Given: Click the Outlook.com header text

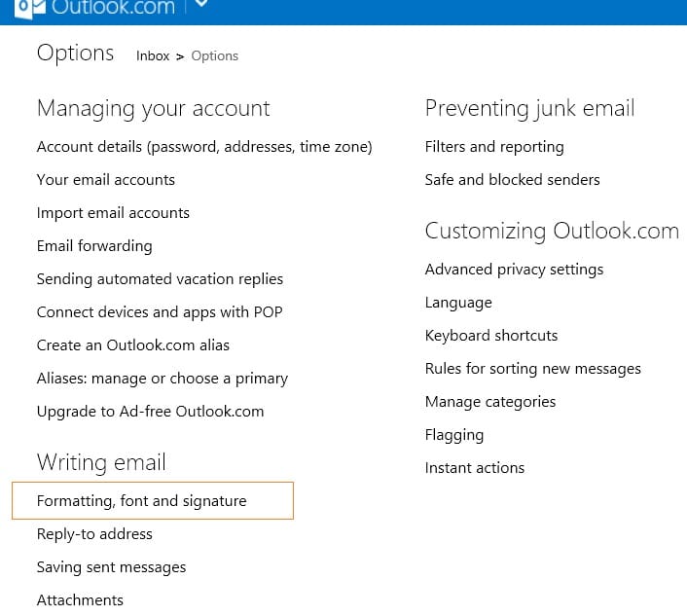Looking at the screenshot, I should click(x=113, y=8).
